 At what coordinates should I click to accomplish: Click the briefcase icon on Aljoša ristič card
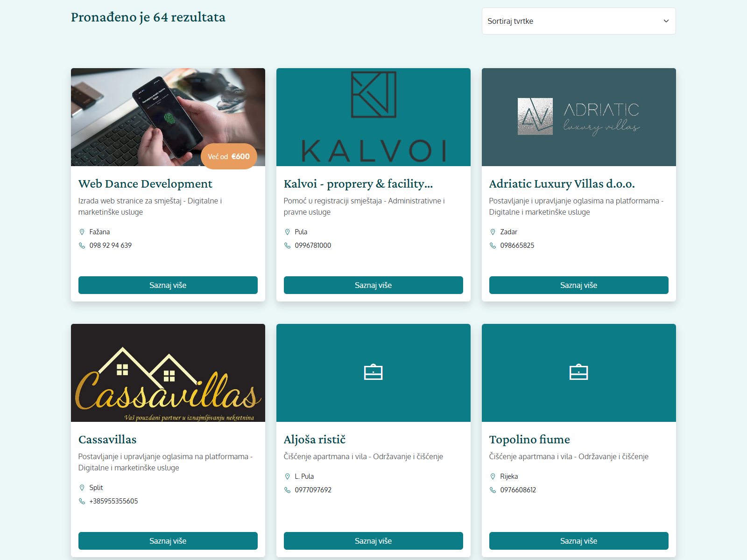pos(373,373)
